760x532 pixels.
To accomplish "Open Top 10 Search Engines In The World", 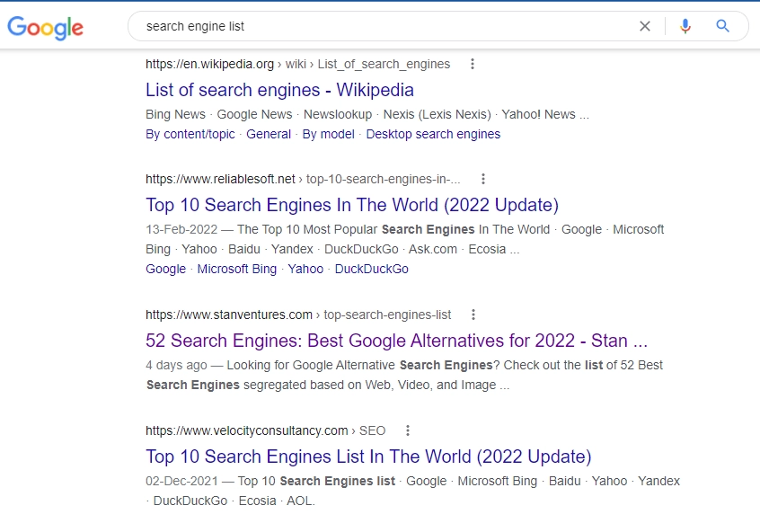I will point(352,204).
